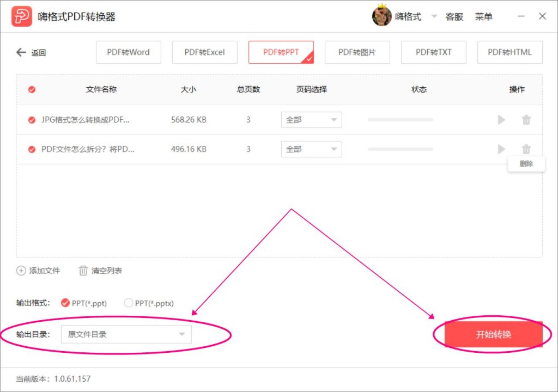This screenshot has height=392, width=558.
Task: Delete the JPG格式怎么转换成PDF file via trash icon
Action: pos(526,120)
